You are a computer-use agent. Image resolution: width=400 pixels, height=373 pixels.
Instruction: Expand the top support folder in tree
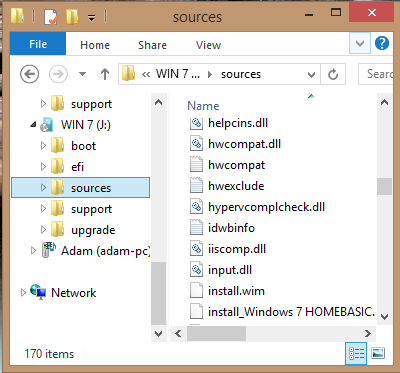point(43,104)
